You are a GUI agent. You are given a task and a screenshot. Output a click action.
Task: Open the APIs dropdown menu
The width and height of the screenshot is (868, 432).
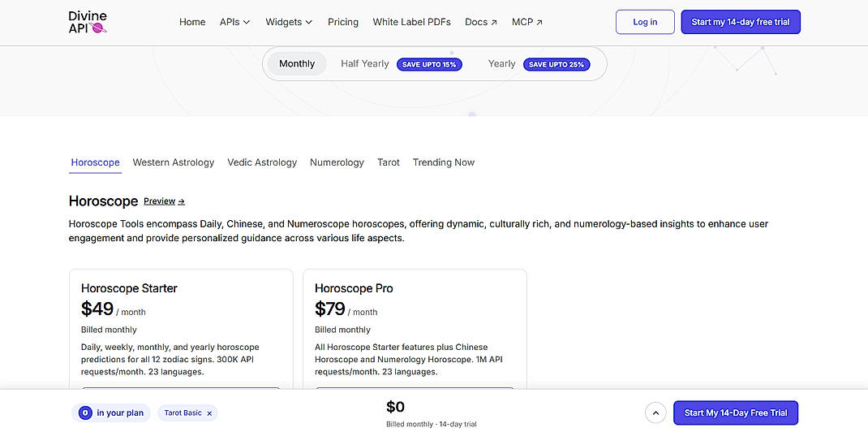pos(234,22)
